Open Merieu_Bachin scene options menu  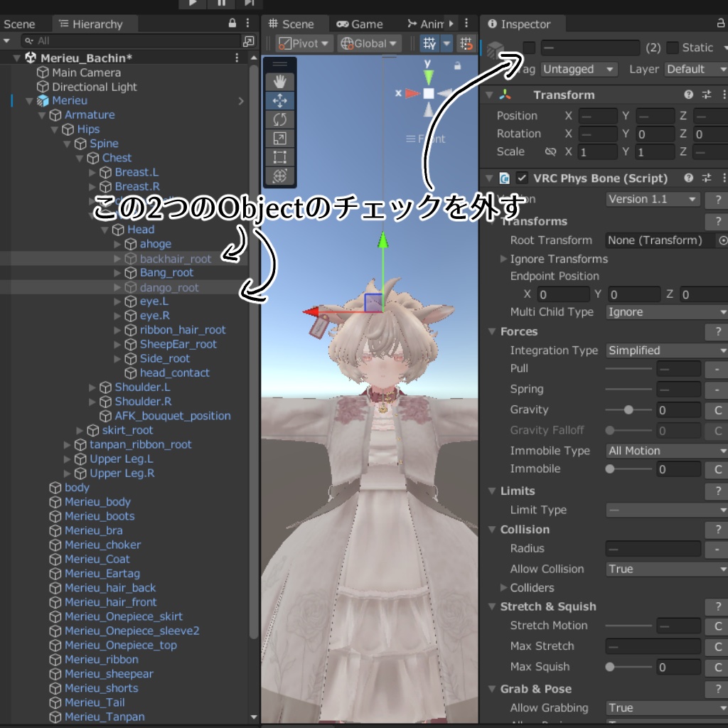(237, 58)
